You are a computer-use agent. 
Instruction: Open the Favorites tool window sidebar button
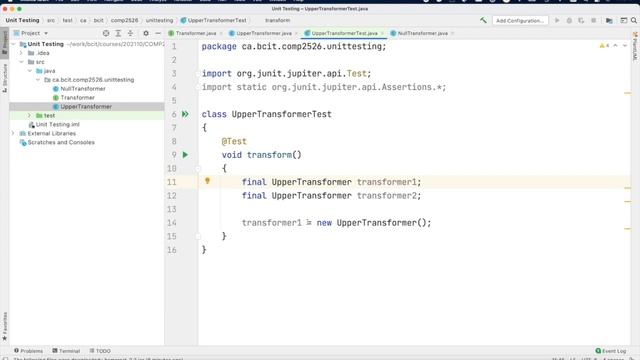pos(4,327)
